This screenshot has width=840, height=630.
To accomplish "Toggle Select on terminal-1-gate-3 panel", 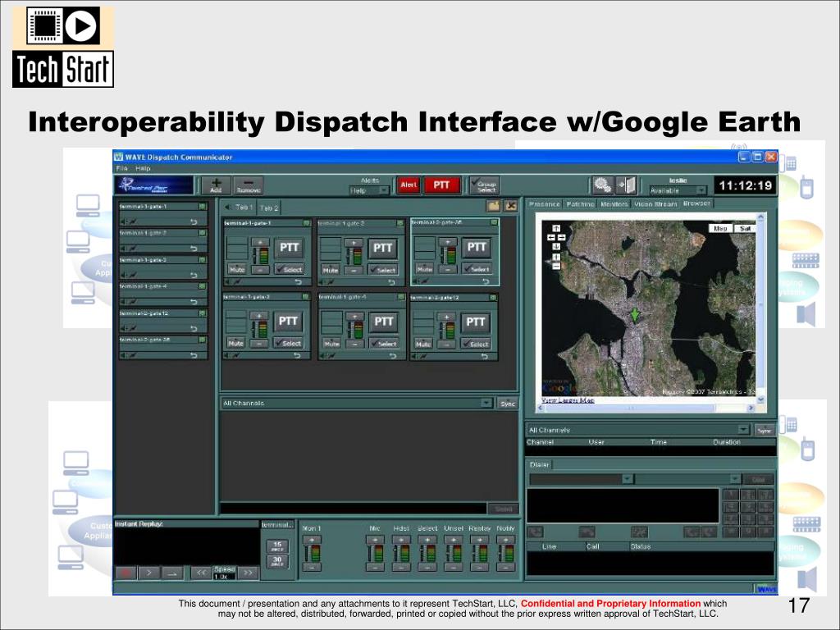I will tap(288, 343).
